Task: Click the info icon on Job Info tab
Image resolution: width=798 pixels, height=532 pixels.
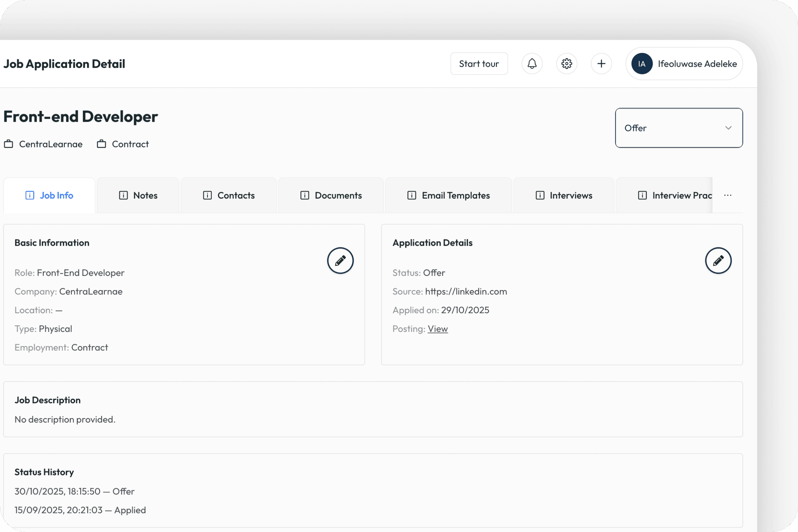Action: pos(30,196)
